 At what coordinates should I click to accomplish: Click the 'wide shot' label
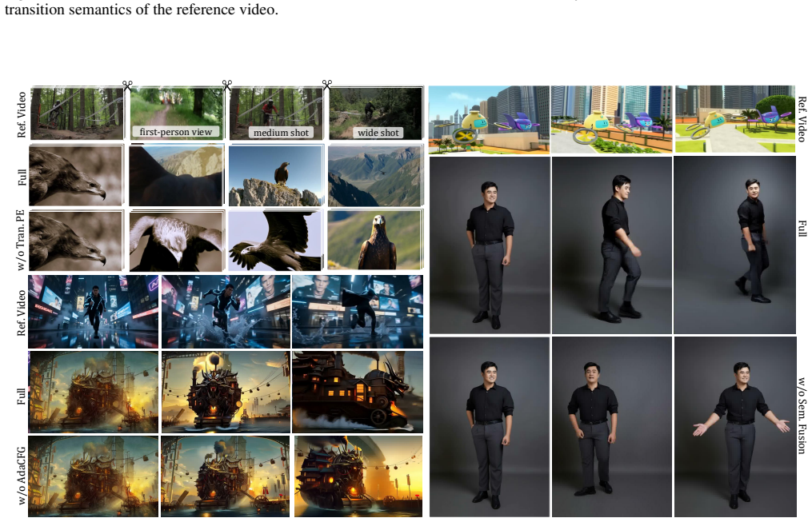click(x=378, y=133)
